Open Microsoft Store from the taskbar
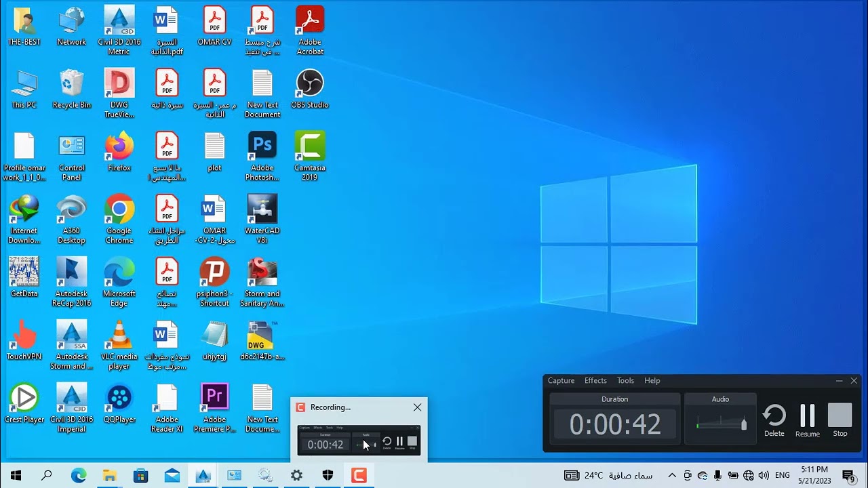The height and width of the screenshot is (488, 868). pyautogui.click(x=140, y=476)
